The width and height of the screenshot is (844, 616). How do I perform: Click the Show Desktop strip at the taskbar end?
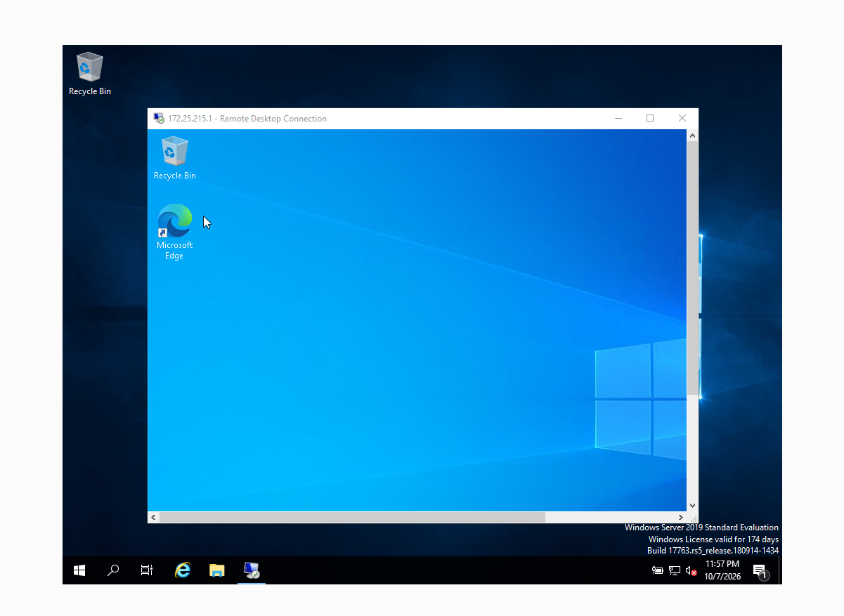coord(780,570)
